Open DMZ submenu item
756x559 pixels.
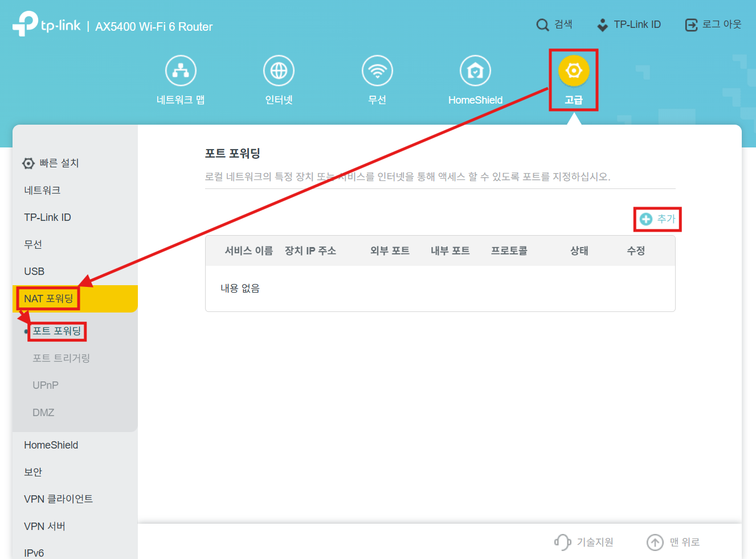click(x=43, y=413)
